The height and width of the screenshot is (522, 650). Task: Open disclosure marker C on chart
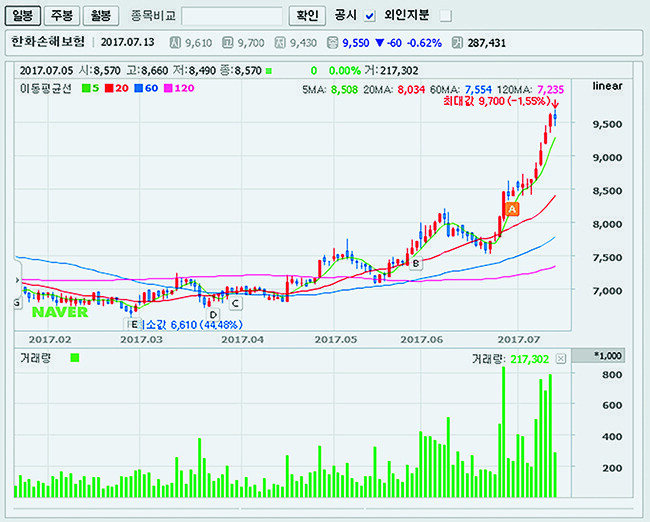[235, 303]
